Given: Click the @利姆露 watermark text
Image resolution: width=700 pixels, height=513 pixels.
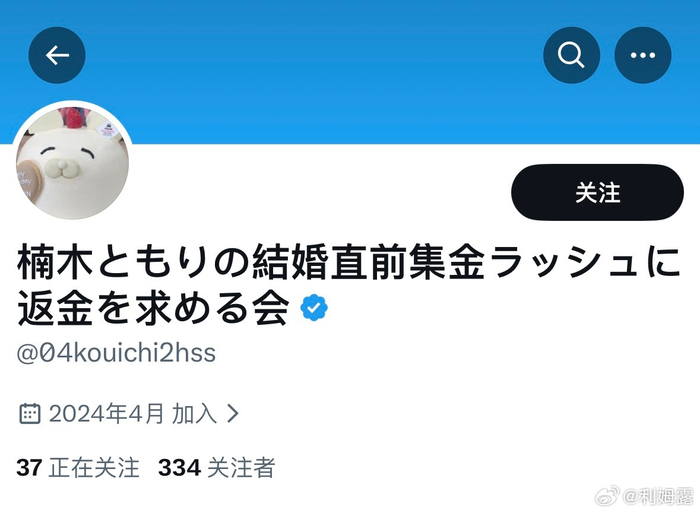Looking at the screenshot, I should point(659,496).
